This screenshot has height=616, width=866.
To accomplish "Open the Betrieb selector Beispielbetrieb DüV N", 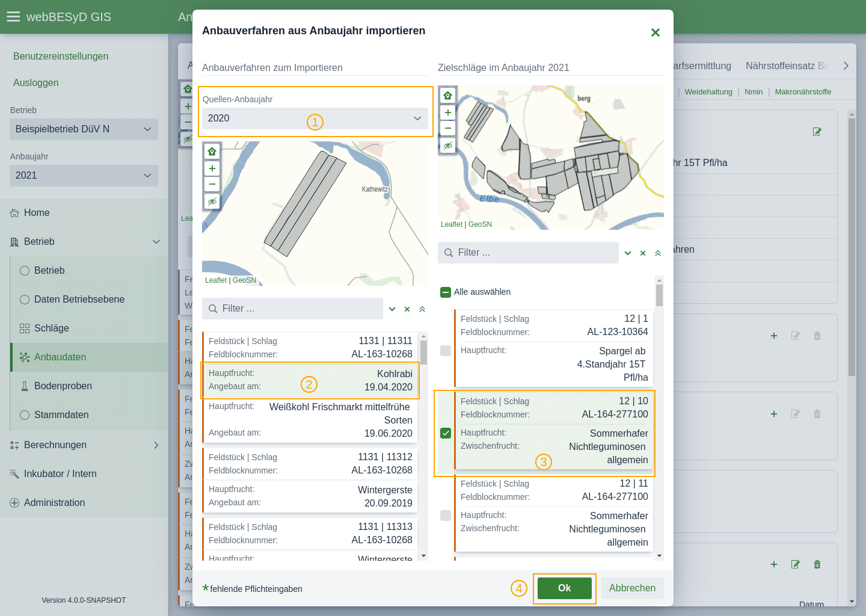I will click(84, 129).
